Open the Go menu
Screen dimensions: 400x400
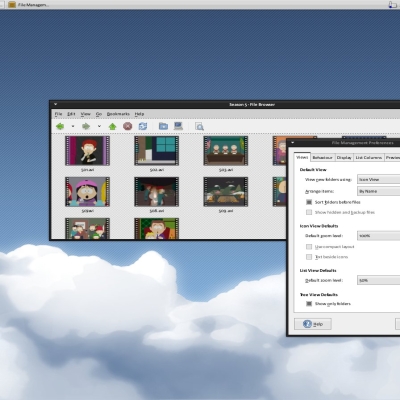[x=99, y=114]
